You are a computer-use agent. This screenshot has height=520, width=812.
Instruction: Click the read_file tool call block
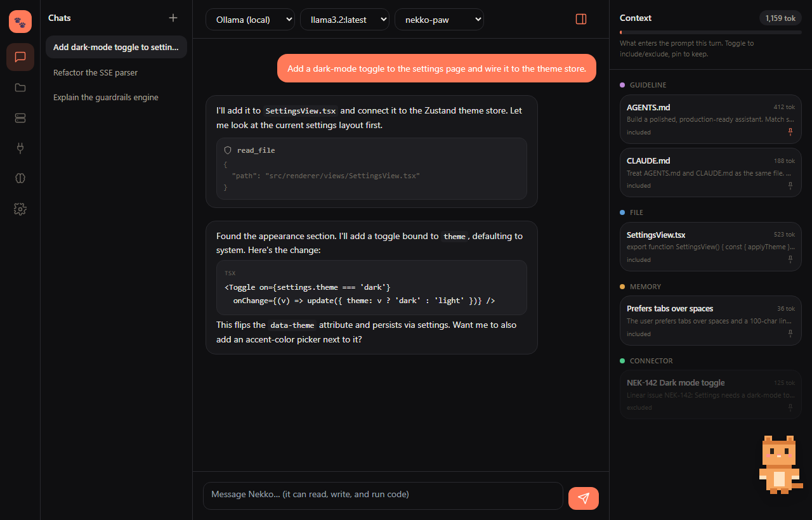coord(372,169)
